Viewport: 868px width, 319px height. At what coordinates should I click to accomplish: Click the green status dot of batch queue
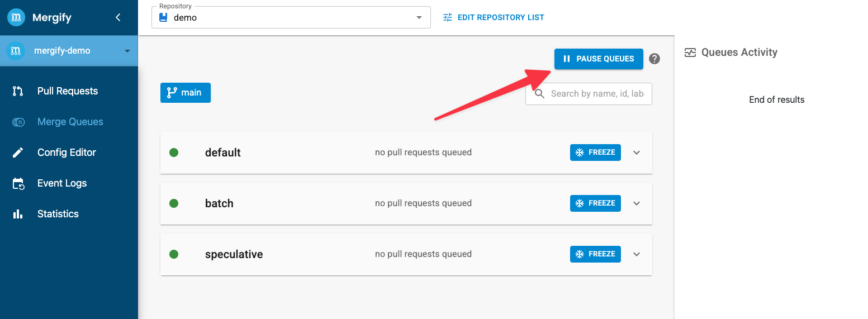click(x=174, y=203)
